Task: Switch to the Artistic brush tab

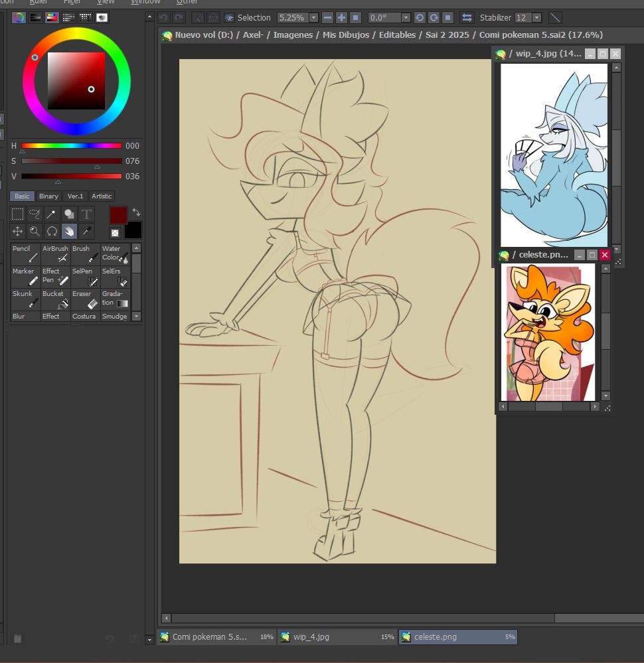Action: [102, 196]
